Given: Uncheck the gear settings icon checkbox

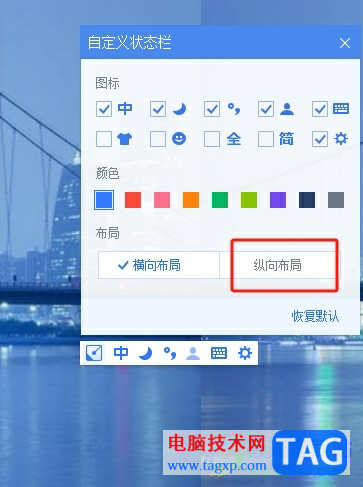Looking at the screenshot, I should (320, 139).
